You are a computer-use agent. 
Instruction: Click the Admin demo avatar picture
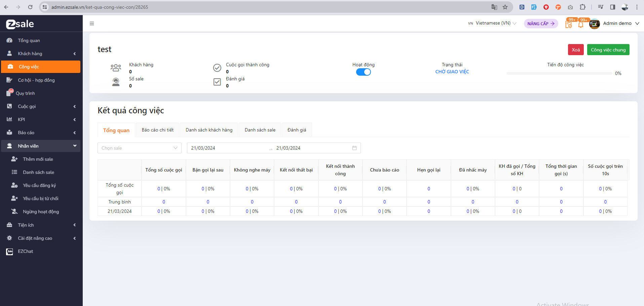(x=595, y=24)
